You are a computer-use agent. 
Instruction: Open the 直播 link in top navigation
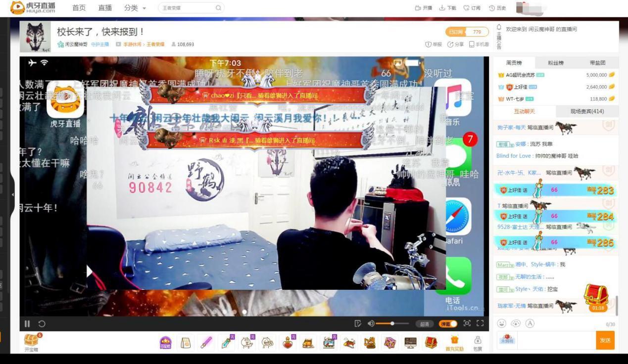(105, 8)
